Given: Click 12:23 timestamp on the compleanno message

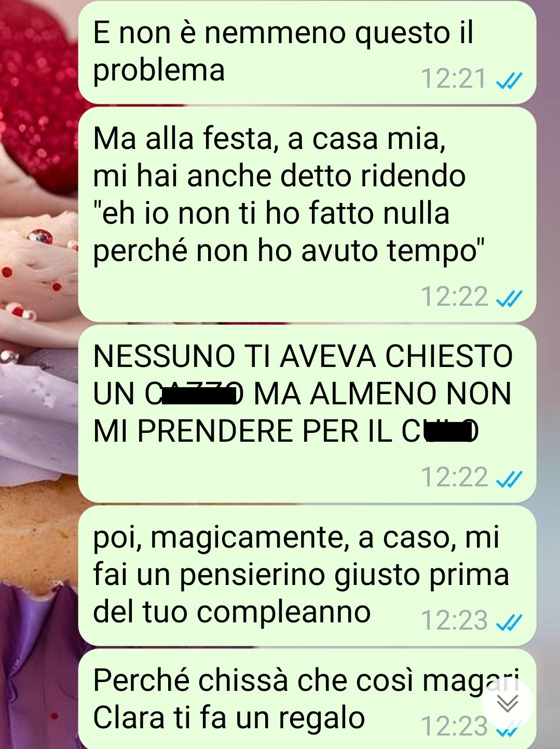Looking at the screenshot, I should [454, 620].
